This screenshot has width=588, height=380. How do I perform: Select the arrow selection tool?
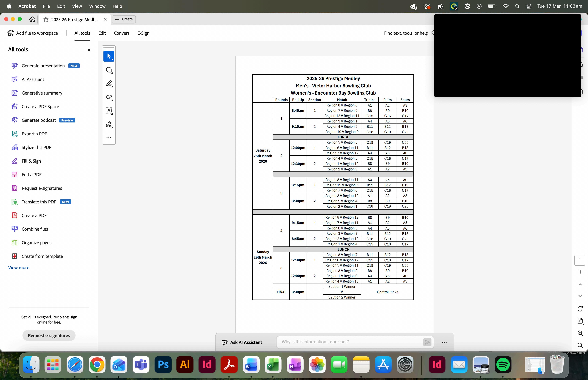point(109,56)
